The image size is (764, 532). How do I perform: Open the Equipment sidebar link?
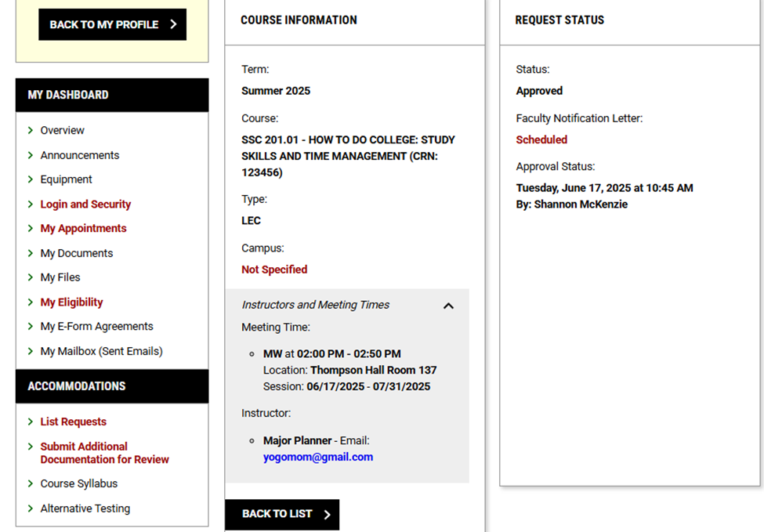point(66,179)
